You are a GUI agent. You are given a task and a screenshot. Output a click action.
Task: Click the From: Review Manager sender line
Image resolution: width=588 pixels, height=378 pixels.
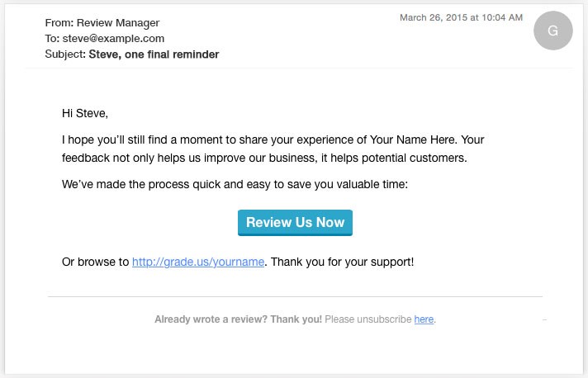[102, 23]
